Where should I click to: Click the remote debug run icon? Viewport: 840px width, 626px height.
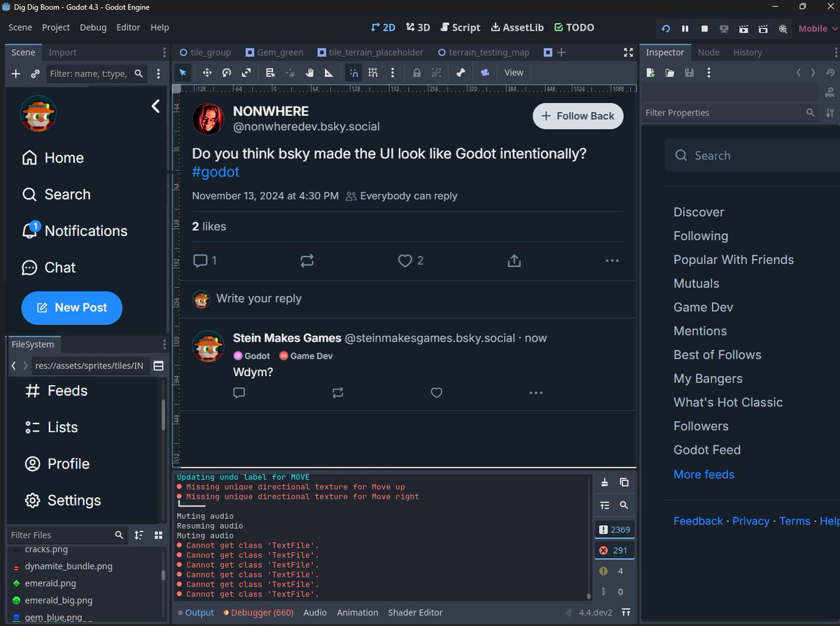click(724, 29)
